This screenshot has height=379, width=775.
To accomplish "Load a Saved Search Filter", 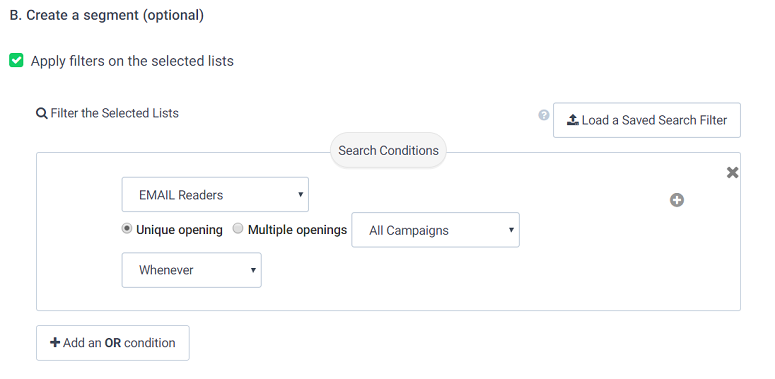I will coord(646,120).
